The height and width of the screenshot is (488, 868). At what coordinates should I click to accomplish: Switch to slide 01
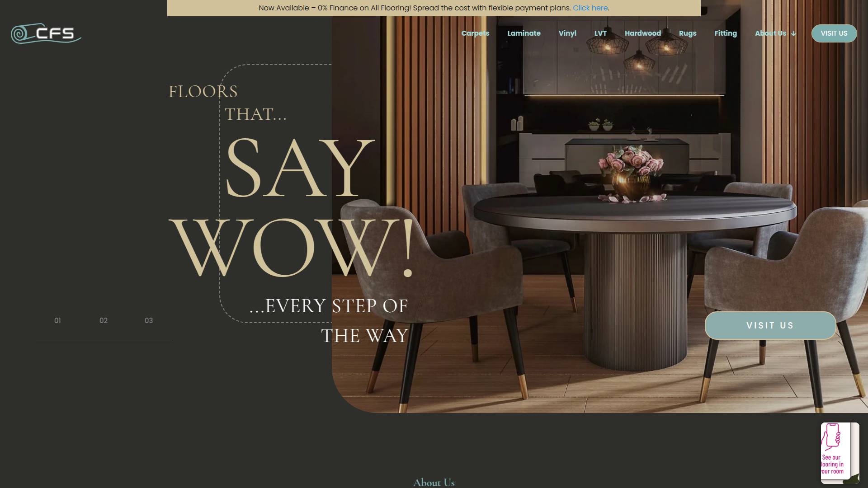[57, 320]
